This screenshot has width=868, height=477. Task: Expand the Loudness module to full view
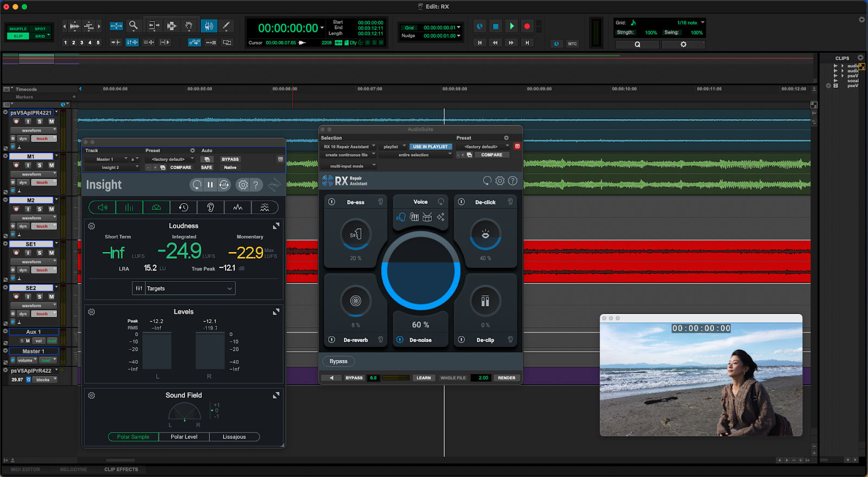coord(276,225)
